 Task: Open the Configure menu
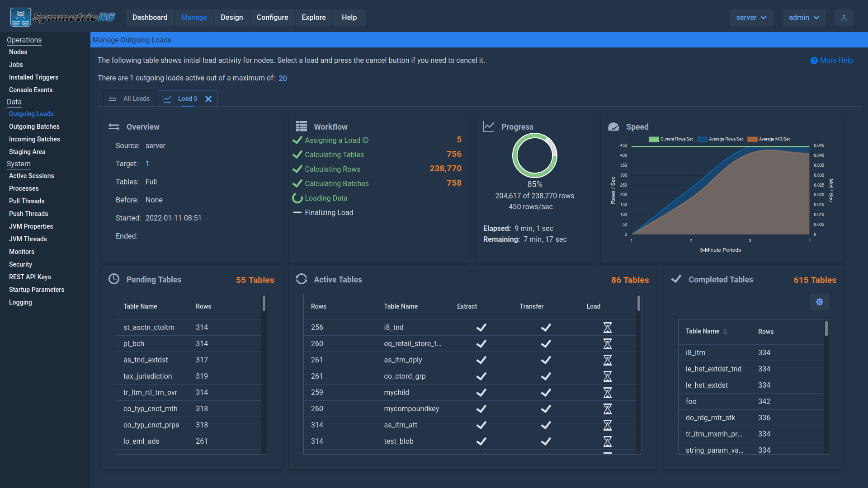click(x=272, y=18)
